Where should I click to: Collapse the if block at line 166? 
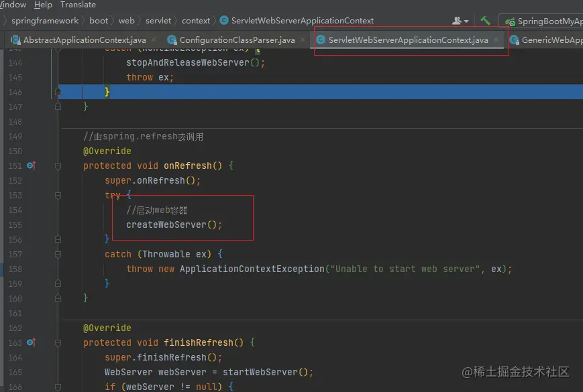(58, 387)
